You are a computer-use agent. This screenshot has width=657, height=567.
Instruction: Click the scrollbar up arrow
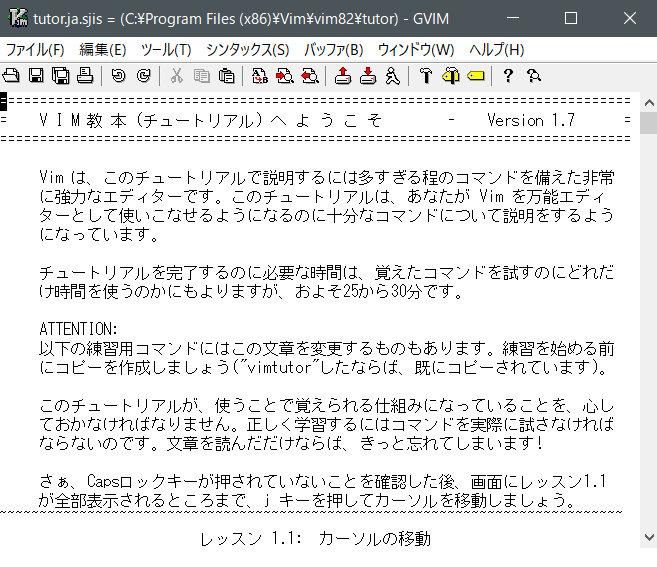(x=649, y=103)
